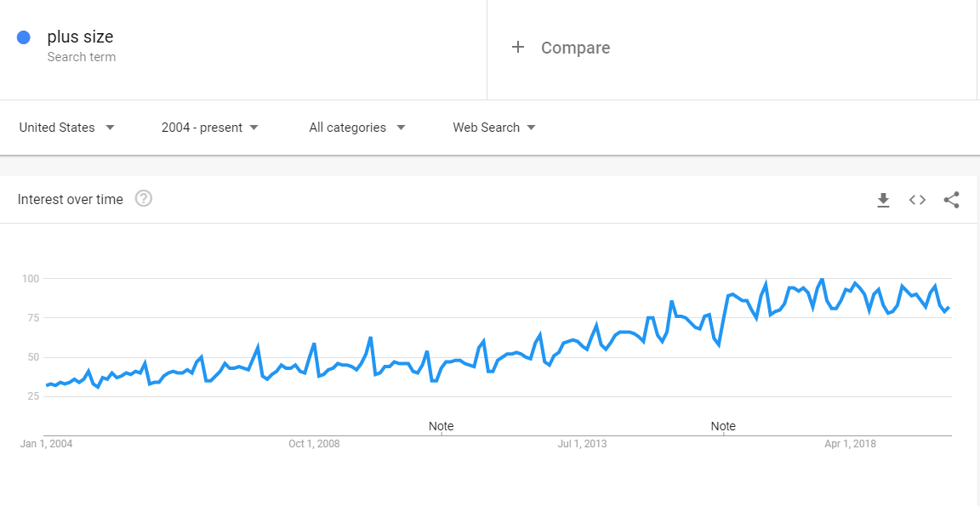
Task: Click the Interest over time heading
Action: click(70, 199)
